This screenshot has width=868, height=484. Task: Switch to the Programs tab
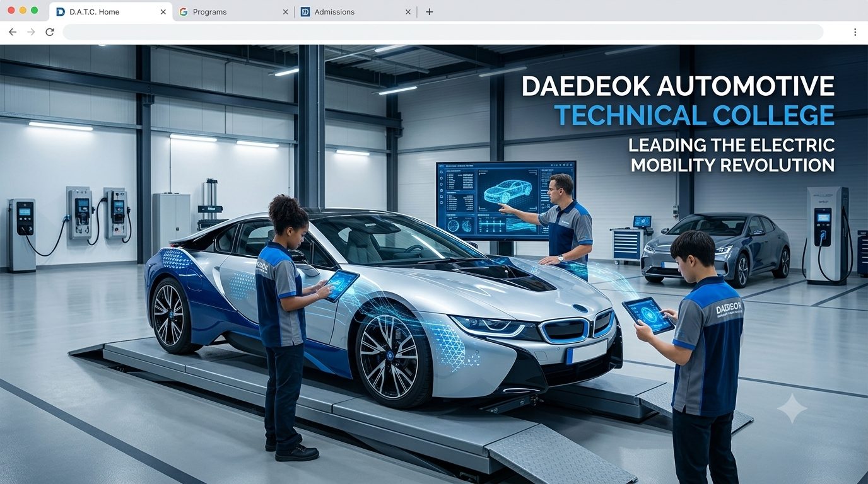click(233, 12)
